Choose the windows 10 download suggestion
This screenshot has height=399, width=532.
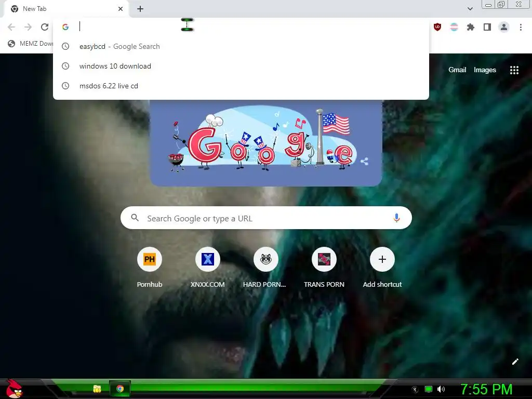coord(241,66)
